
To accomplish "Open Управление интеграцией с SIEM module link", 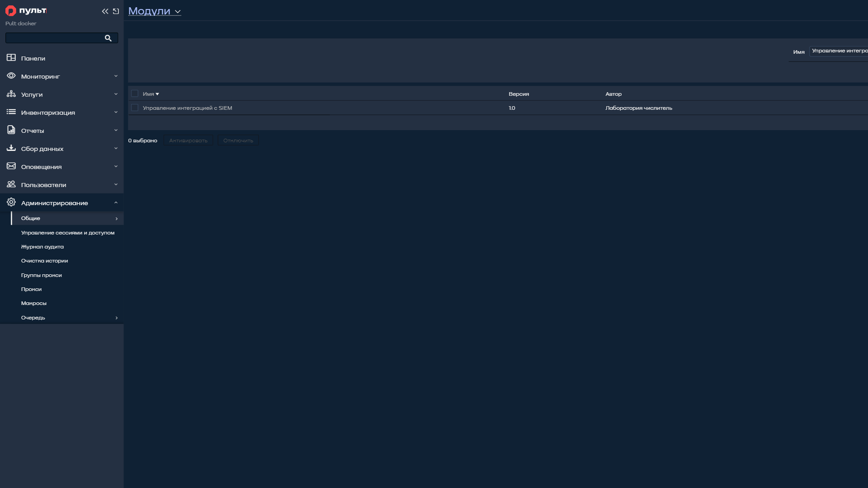I will pos(188,108).
